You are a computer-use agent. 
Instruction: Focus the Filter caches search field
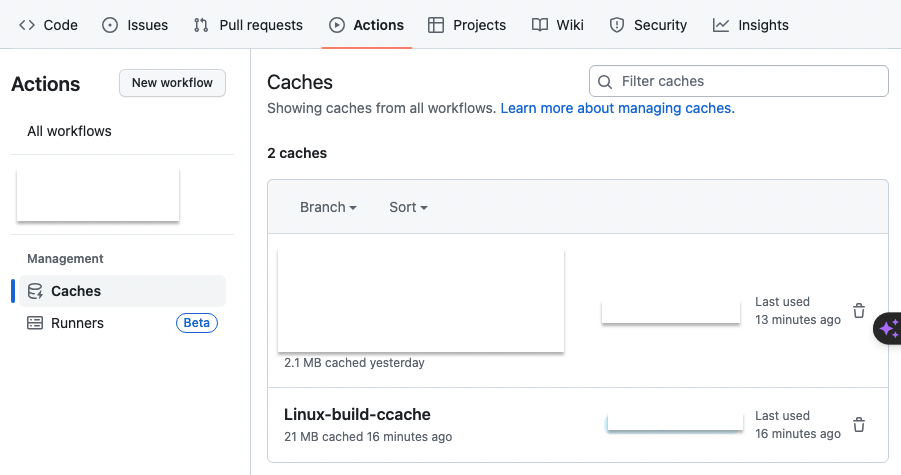click(x=750, y=82)
